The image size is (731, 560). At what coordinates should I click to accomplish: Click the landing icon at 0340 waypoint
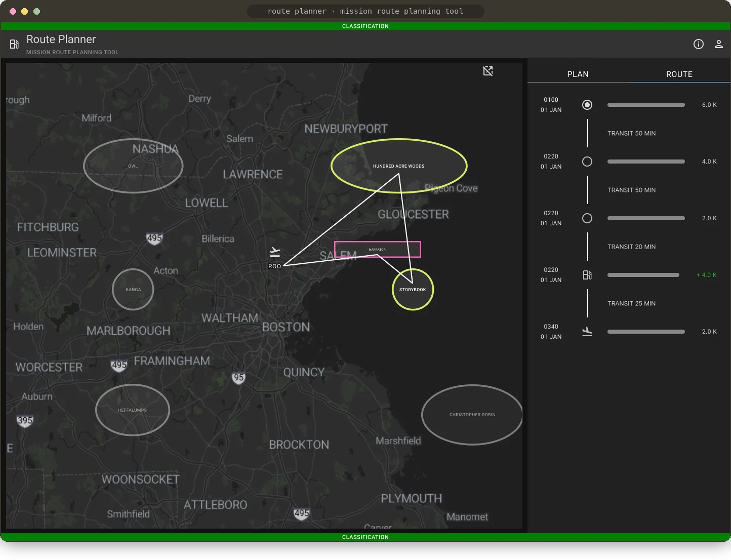[x=587, y=332]
